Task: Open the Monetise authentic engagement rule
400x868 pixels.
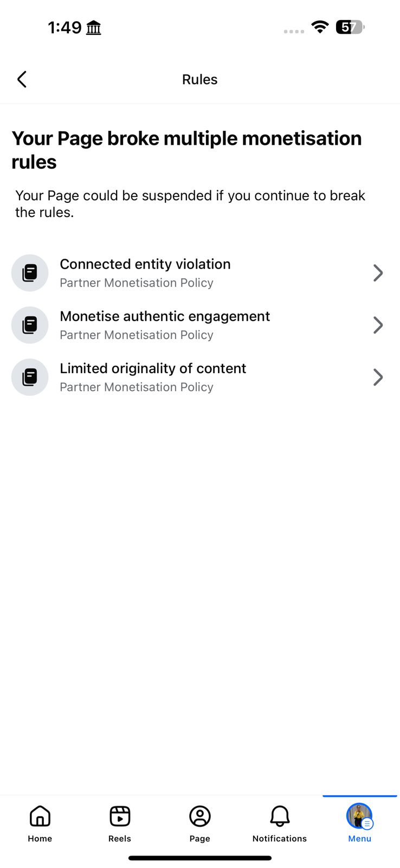Action: click(165, 316)
